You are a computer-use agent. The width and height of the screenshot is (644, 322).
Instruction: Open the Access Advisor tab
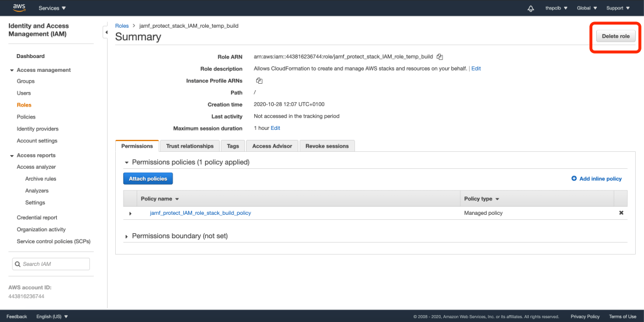click(x=272, y=146)
